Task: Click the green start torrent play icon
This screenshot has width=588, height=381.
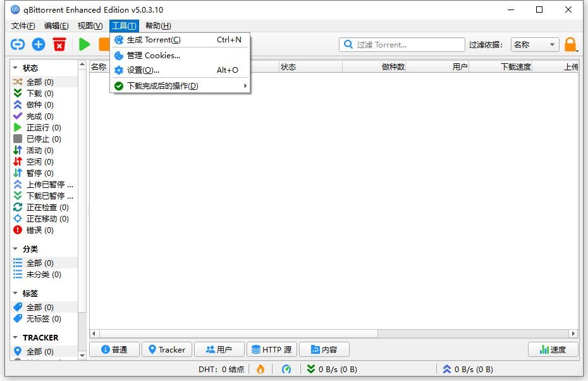Action: [84, 44]
